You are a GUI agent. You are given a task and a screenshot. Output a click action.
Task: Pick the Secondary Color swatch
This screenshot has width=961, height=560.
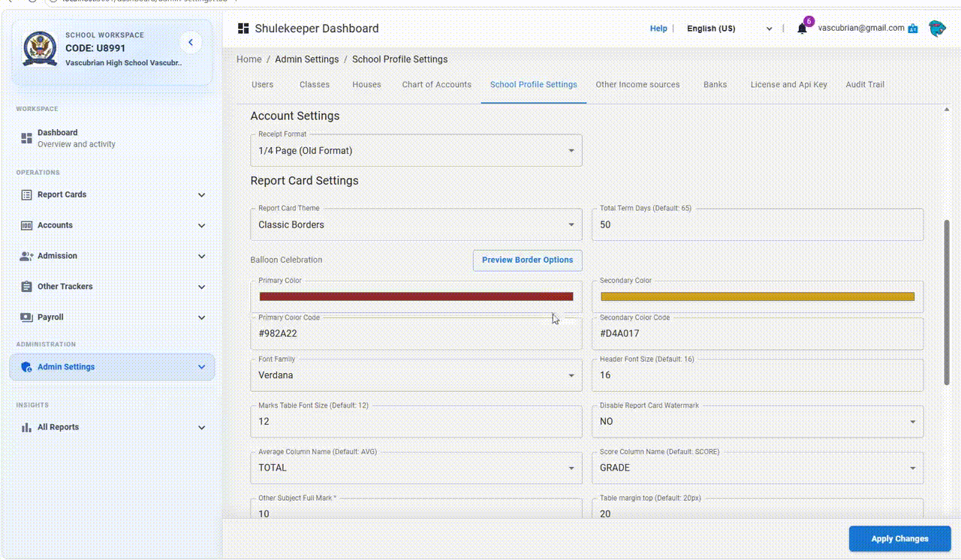click(758, 297)
